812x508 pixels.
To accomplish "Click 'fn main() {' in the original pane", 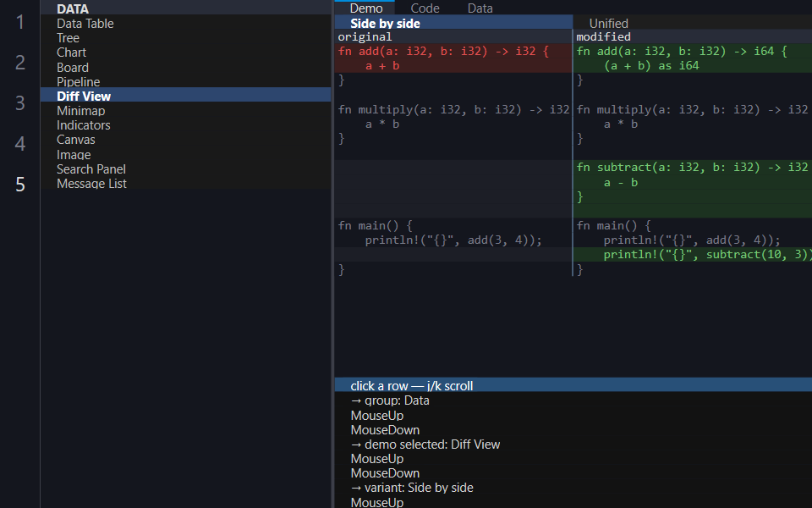I will pyautogui.click(x=453, y=225).
